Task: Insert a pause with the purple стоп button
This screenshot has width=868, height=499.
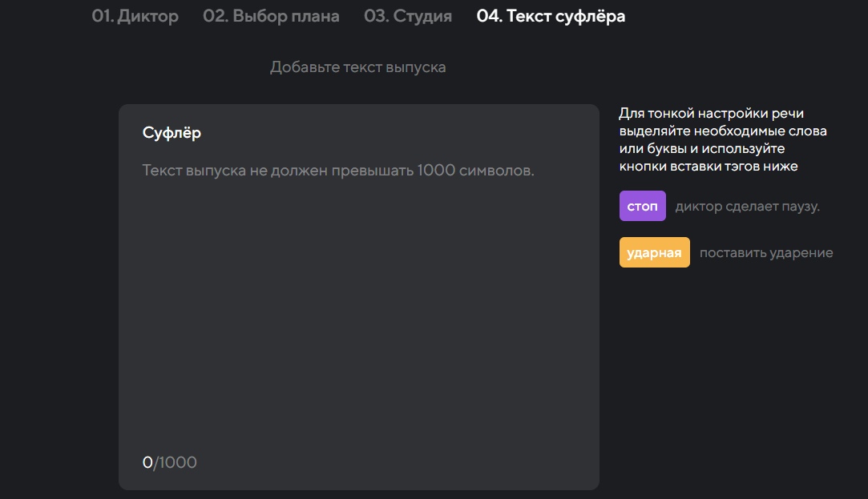Action: [642, 206]
